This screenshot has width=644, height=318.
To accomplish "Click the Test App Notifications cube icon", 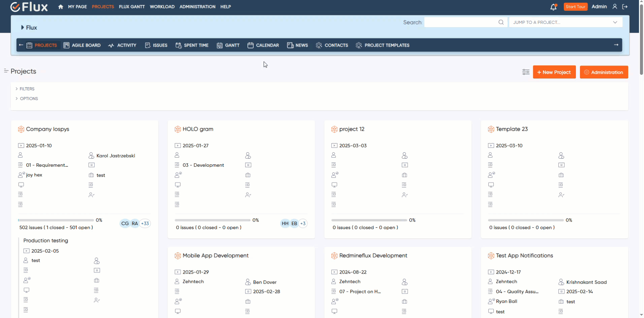I will coord(491,256).
